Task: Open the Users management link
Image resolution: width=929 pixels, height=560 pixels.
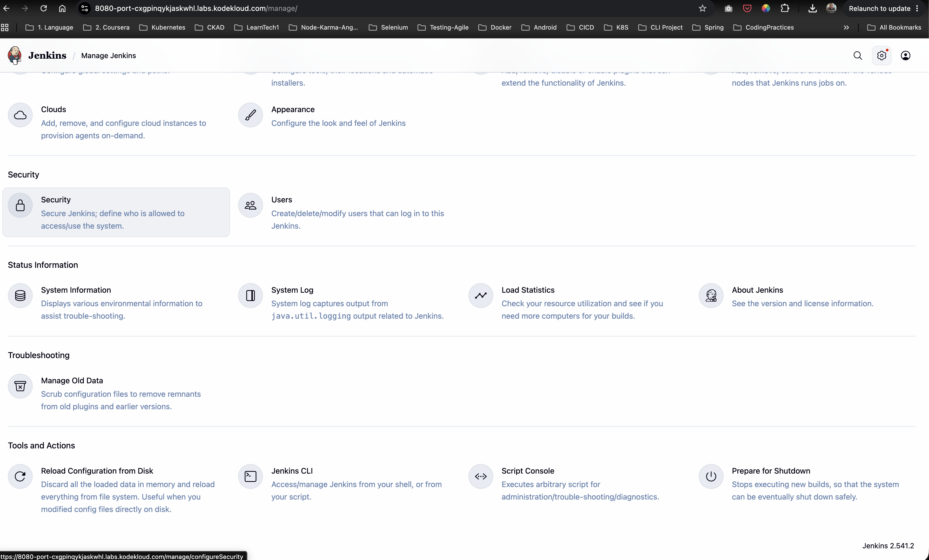Action: [x=282, y=200]
